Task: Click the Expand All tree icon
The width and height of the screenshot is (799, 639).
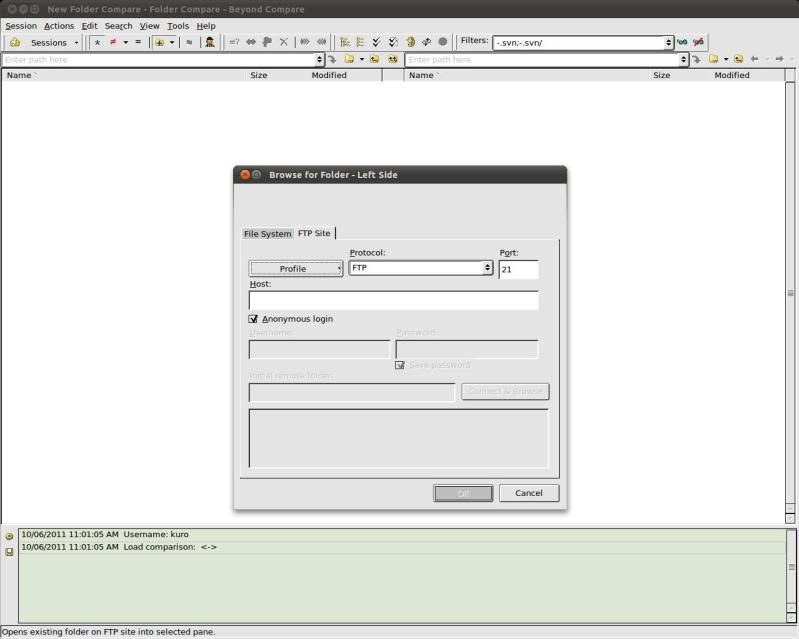Action: coord(345,42)
